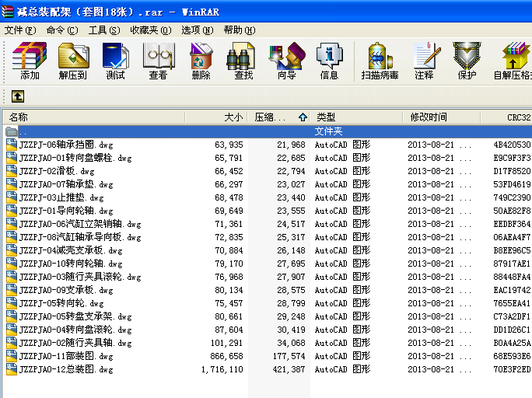Click file icon of JZZPJ-05转向轮.dwg
Viewport: 532px width, 398px height.
click(12, 303)
